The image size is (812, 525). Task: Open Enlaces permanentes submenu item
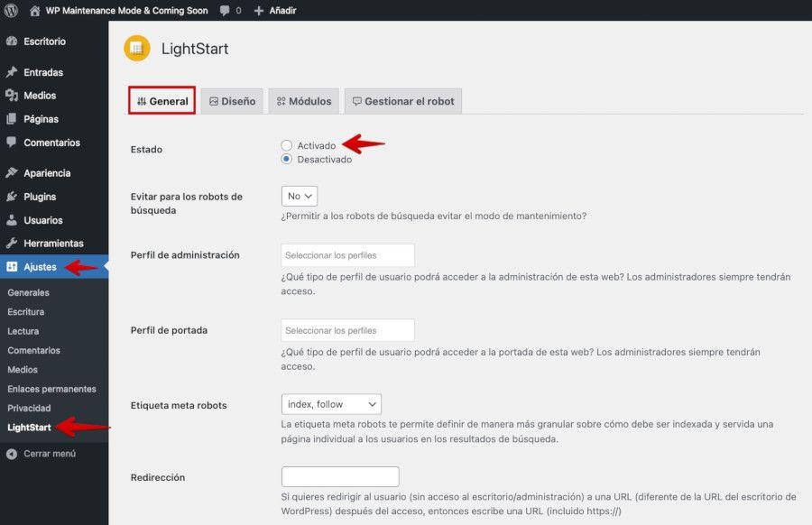51,389
